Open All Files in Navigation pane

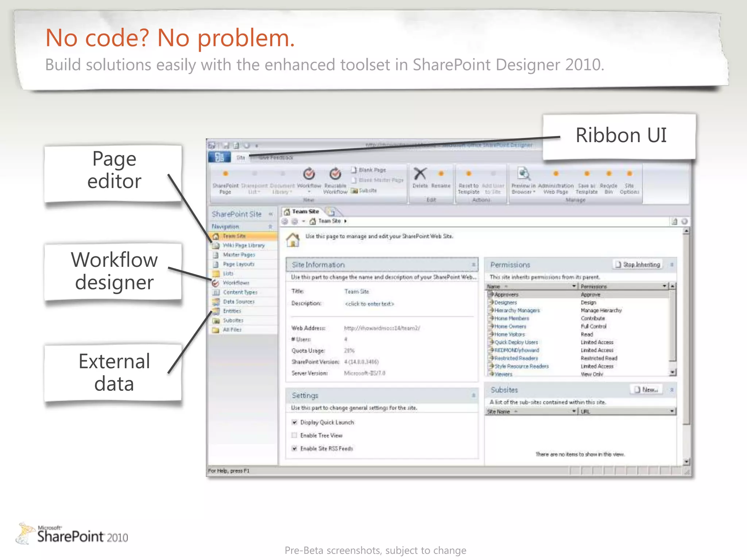point(244,330)
